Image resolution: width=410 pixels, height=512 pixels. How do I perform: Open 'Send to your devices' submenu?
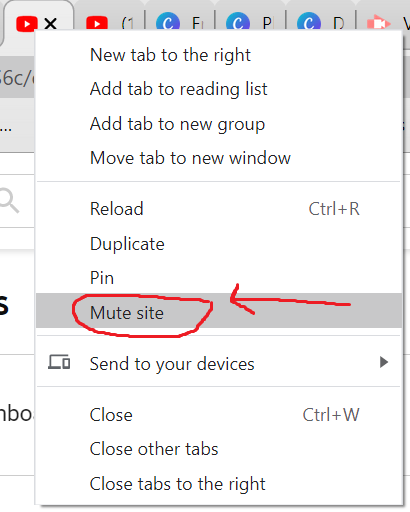tap(219, 363)
